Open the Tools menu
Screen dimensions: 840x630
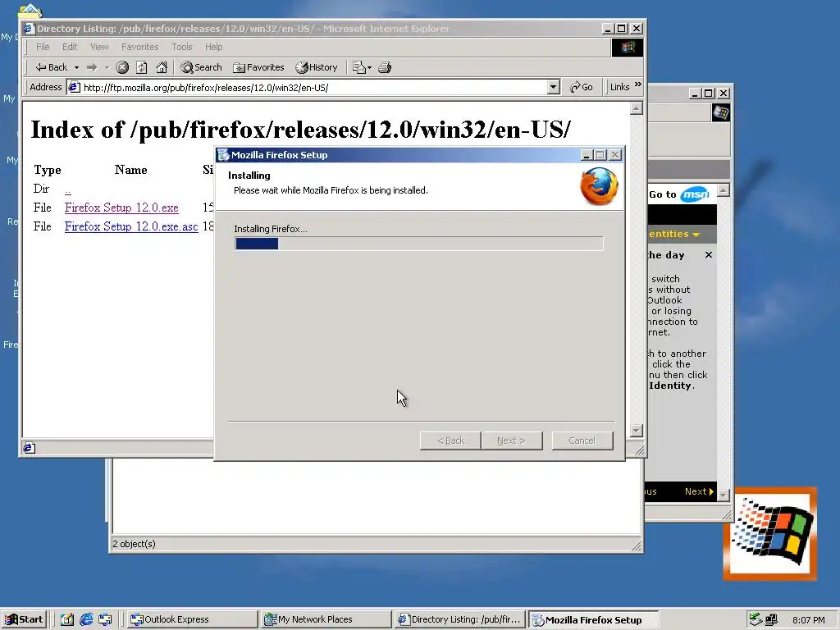(181, 47)
